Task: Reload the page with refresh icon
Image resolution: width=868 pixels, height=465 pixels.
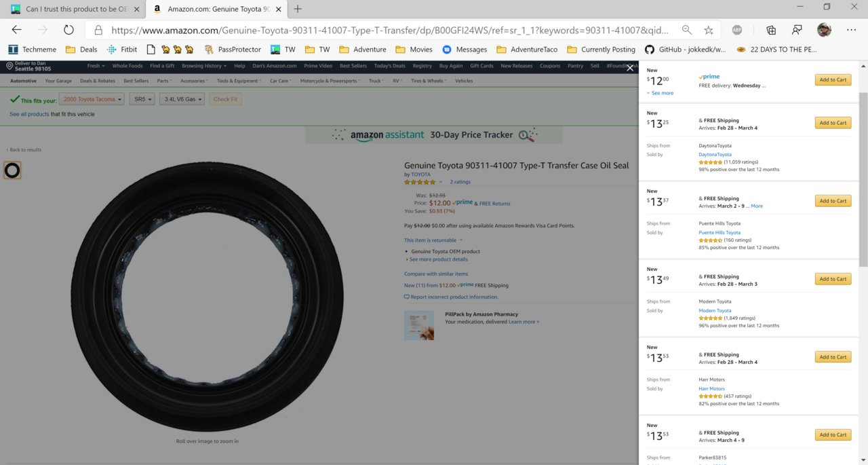Action: (68, 30)
